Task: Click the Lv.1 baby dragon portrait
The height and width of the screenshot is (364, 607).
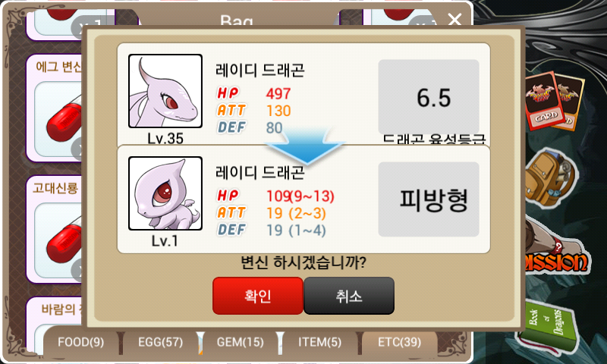Action: tap(165, 193)
